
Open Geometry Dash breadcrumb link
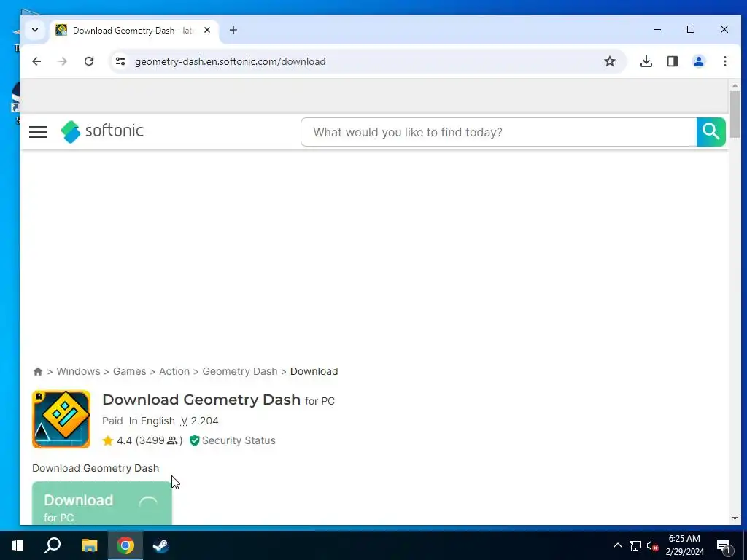coord(239,371)
